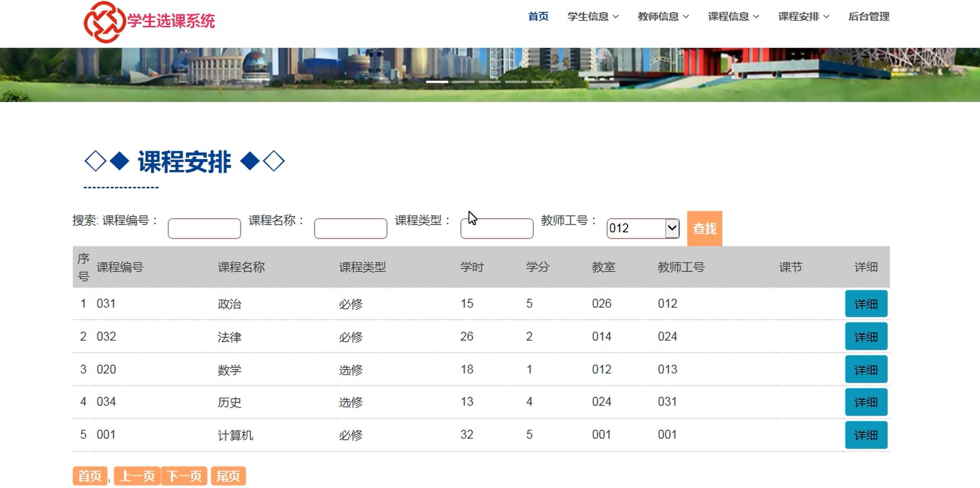Image resolution: width=980 pixels, height=488 pixels.
Task: Go to 上一页 page
Action: 137,476
